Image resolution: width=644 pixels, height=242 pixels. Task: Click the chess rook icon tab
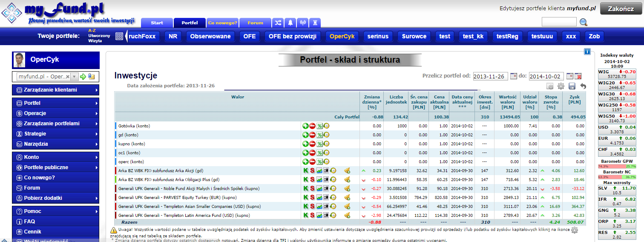pos(315,23)
